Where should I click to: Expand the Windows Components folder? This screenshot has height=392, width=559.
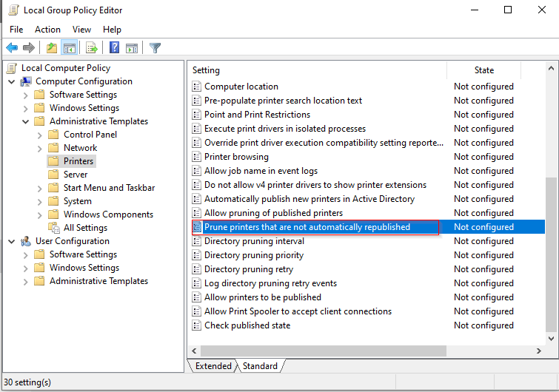[39, 214]
